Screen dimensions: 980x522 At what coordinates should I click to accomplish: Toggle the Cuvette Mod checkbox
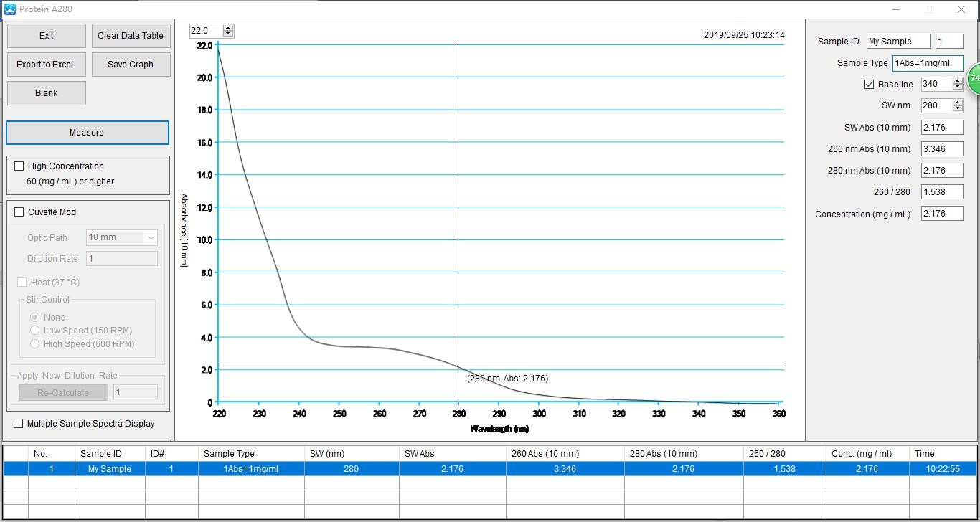[x=19, y=212]
